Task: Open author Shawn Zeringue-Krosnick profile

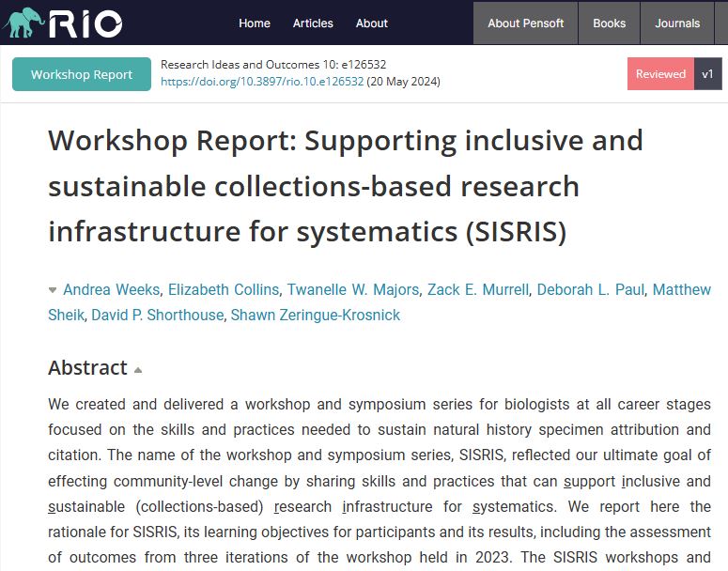Action: 316,316
